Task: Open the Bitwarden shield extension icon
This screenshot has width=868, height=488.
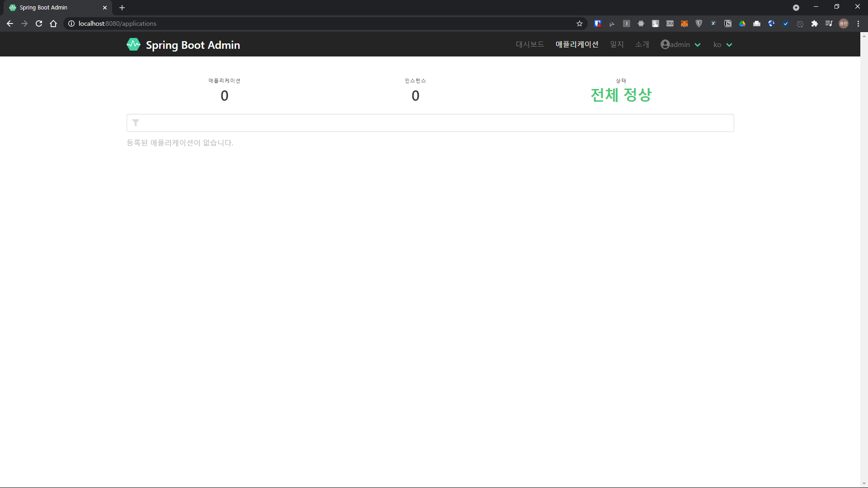Action: (x=598, y=23)
